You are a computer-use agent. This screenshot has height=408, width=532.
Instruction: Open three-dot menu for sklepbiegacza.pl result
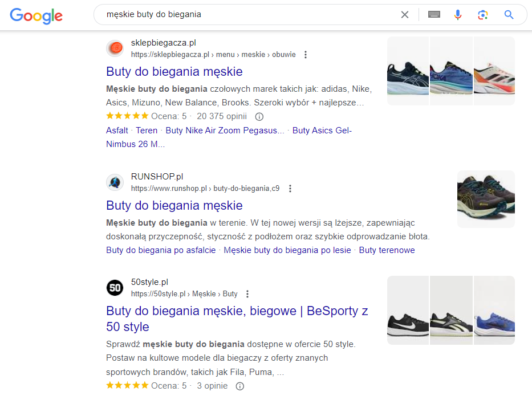click(x=306, y=55)
